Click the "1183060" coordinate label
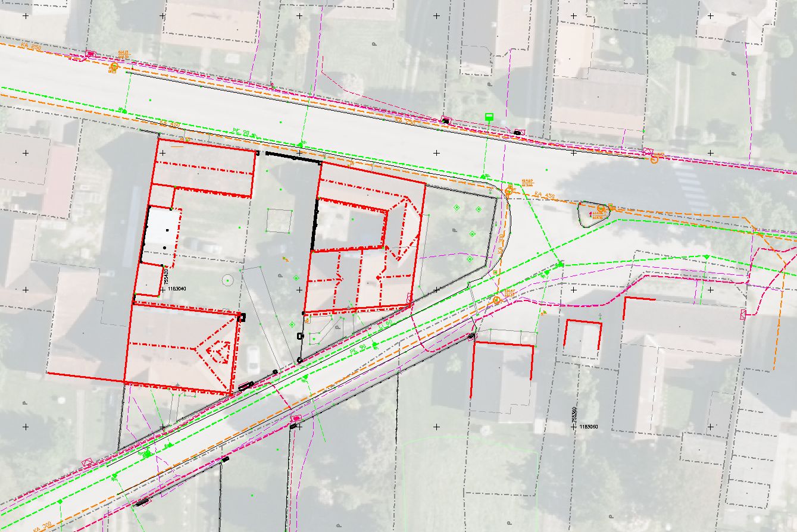This screenshot has height=532, width=797. point(589,427)
